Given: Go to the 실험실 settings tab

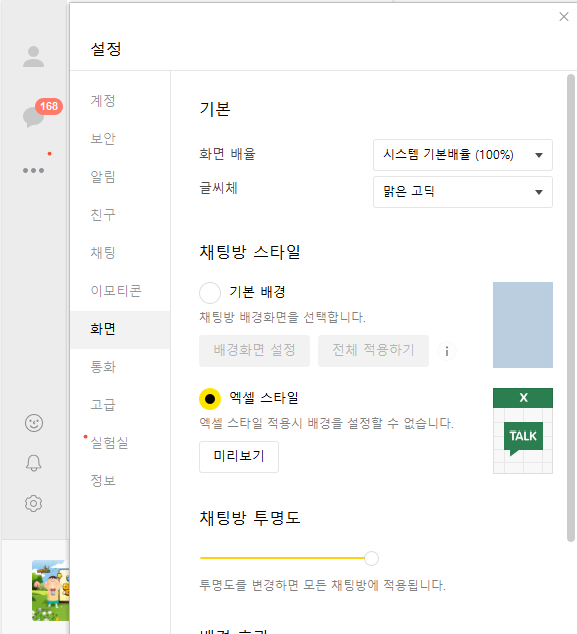Looking at the screenshot, I should coord(109,443).
